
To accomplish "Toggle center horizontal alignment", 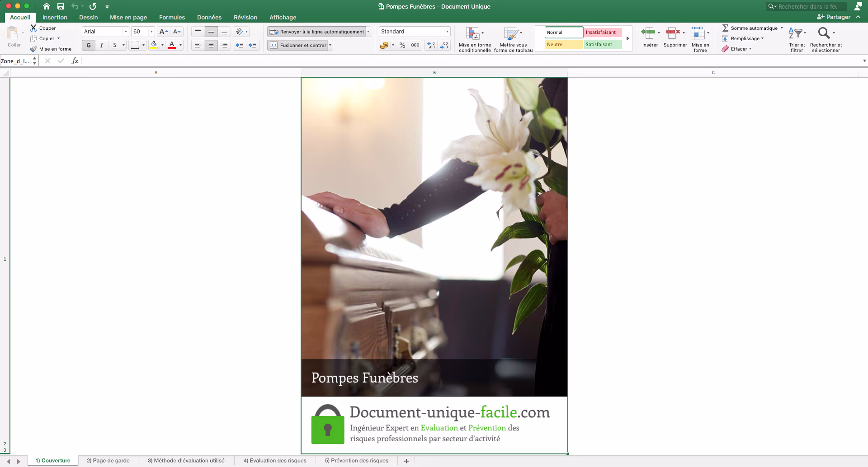I will [x=211, y=45].
